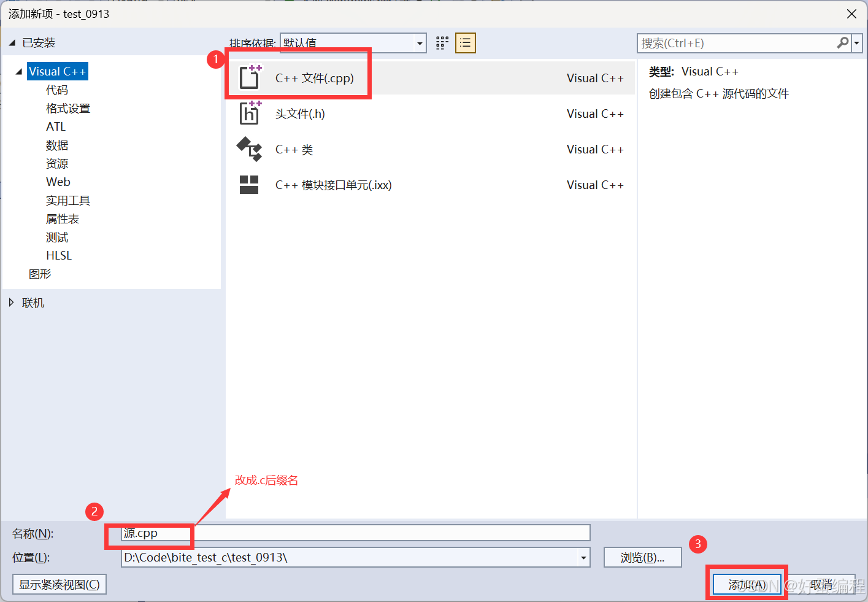Image resolution: width=868 pixels, height=602 pixels.
Task: Select the Web category
Action: pos(58,182)
